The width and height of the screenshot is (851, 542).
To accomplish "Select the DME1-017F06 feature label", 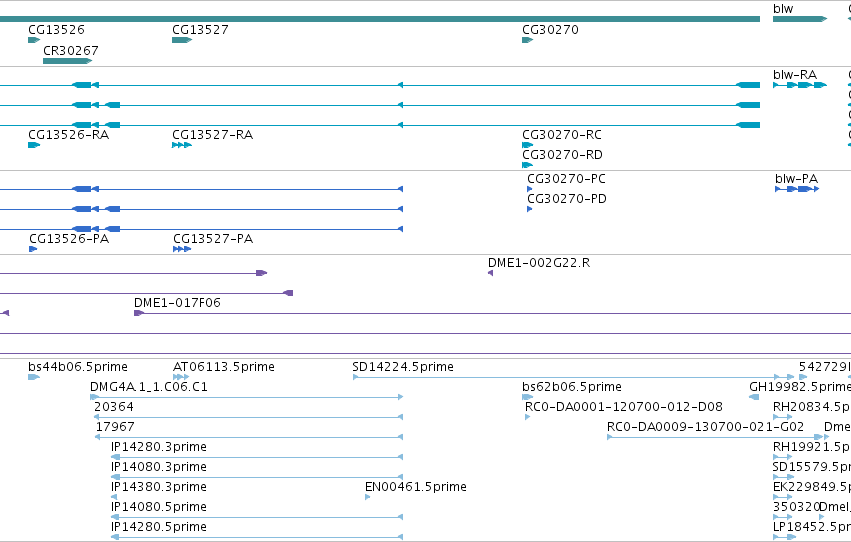I will [x=177, y=303].
